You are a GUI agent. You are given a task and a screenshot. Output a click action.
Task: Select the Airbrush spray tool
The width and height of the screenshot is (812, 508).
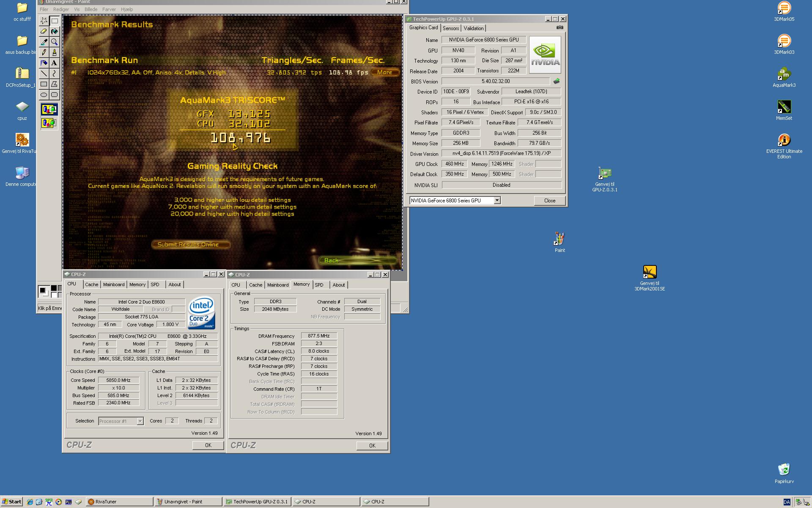44,63
